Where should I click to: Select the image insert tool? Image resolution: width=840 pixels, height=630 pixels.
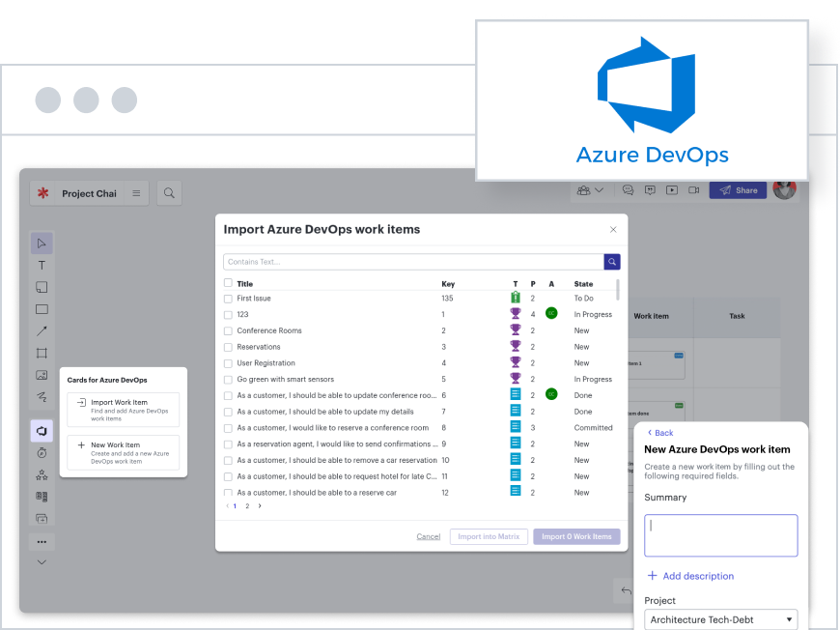tap(42, 375)
